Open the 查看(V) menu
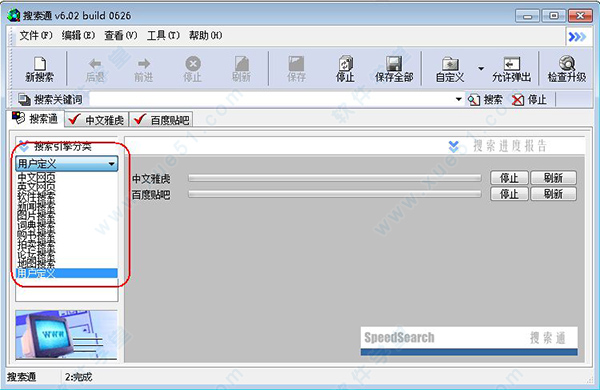 pyautogui.click(x=121, y=36)
